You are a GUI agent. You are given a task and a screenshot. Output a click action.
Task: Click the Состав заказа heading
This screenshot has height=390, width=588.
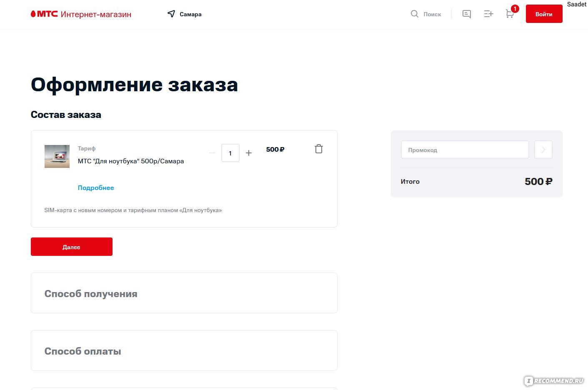[66, 115]
